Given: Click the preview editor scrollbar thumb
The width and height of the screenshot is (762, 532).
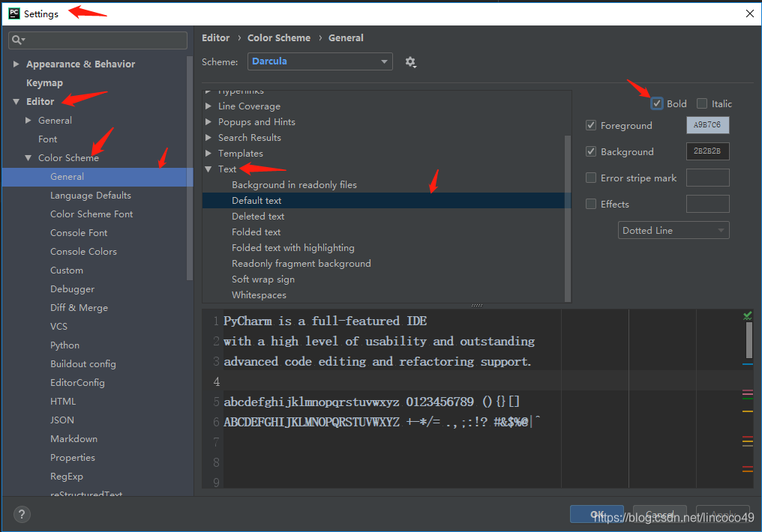Looking at the screenshot, I should (x=749, y=340).
